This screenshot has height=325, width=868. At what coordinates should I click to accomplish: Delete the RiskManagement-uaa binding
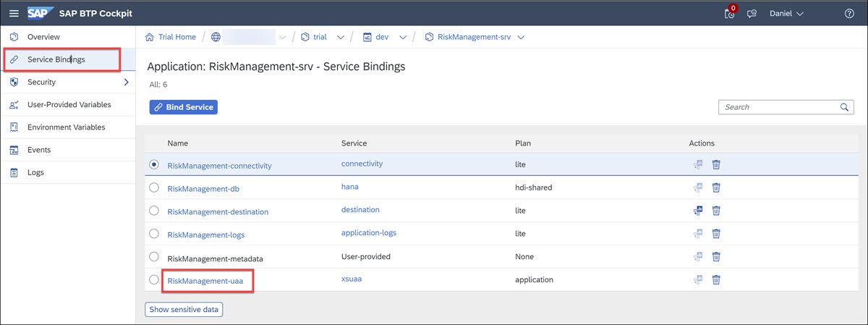[x=716, y=279]
